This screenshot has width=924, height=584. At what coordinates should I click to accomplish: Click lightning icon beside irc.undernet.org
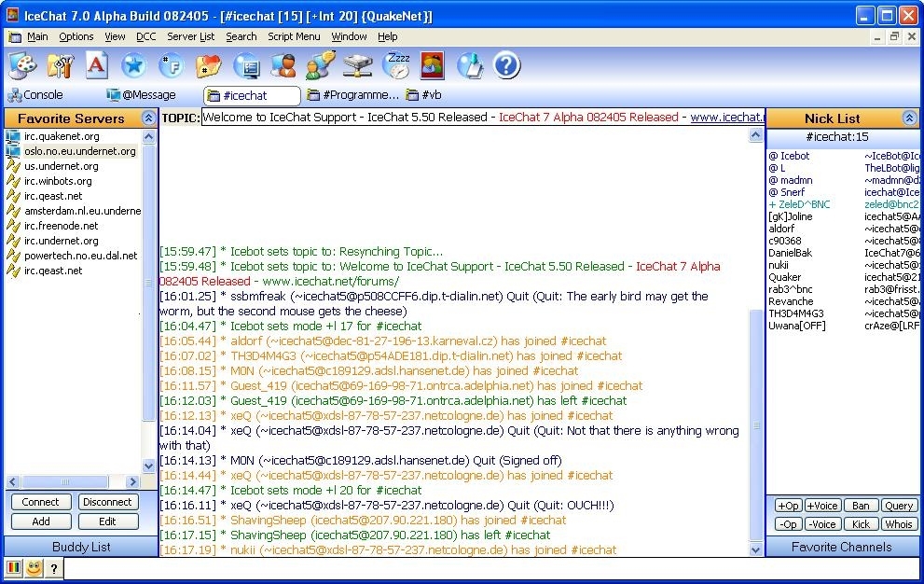[13, 241]
